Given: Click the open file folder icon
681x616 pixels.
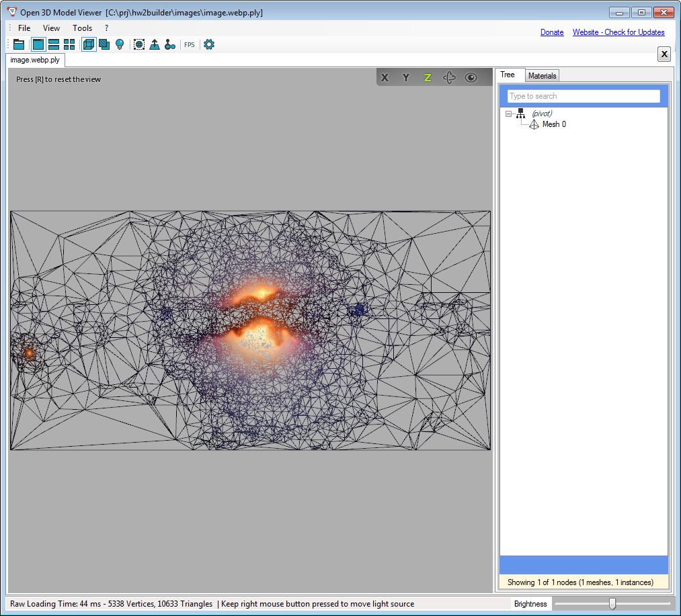Looking at the screenshot, I should pos(19,44).
